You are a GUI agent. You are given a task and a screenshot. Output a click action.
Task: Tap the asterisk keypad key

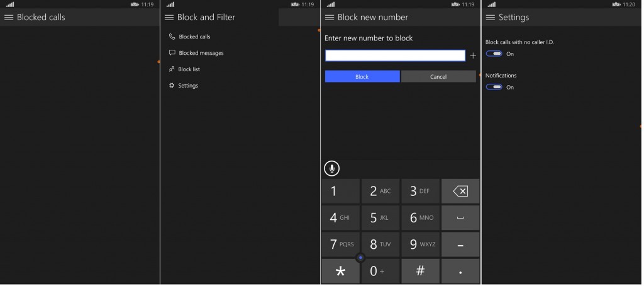click(x=340, y=271)
